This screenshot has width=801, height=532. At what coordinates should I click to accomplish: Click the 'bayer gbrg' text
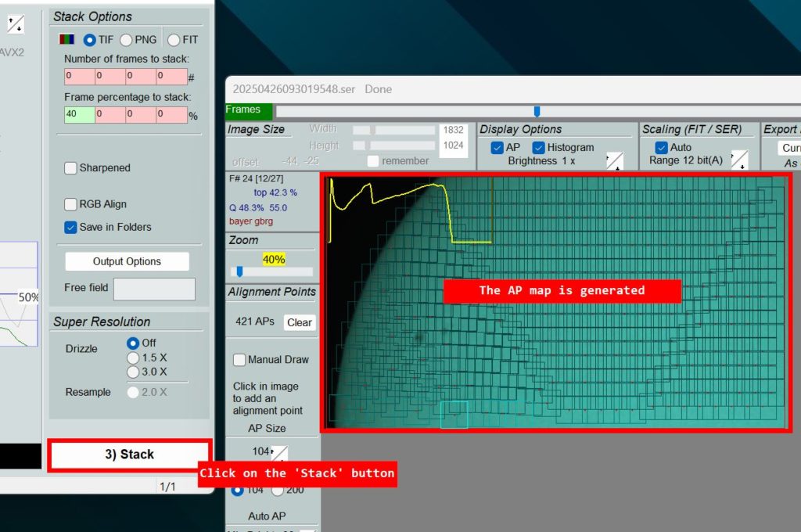[x=251, y=221]
